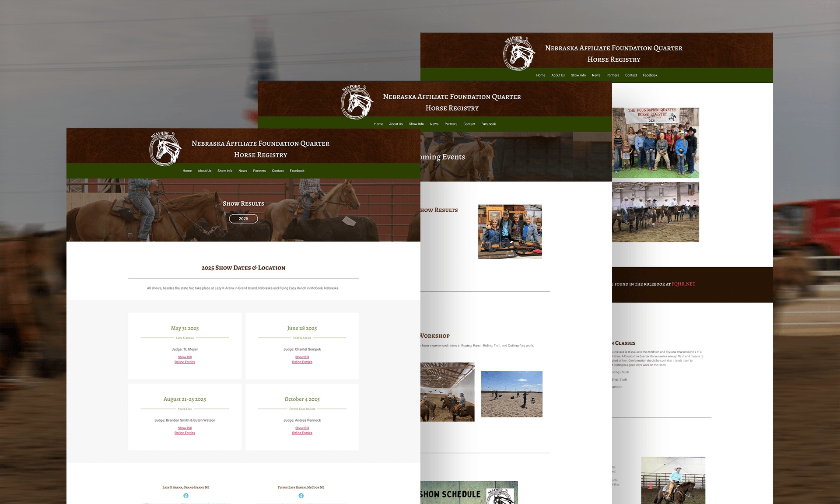Screen dimensions: 840x504
Task: Click the May 31 2025 date heading
Action: point(185,328)
